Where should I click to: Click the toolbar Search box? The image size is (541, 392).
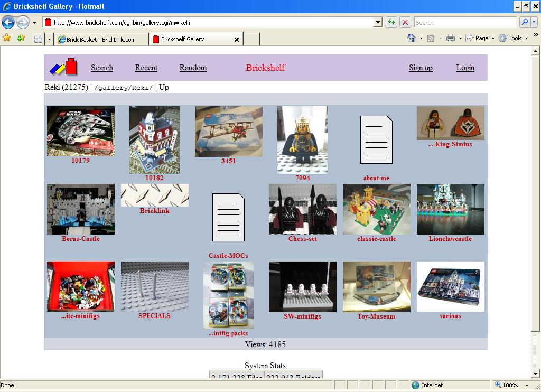tap(465, 22)
